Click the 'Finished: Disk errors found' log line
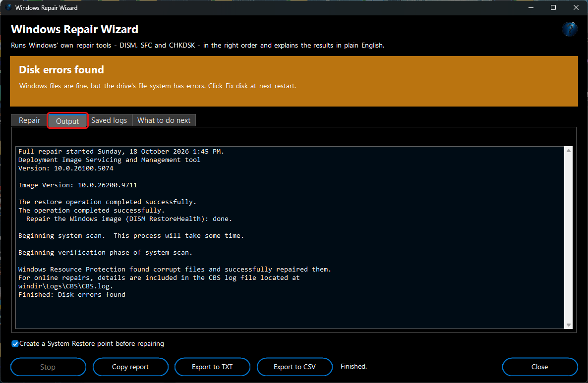 (72, 294)
